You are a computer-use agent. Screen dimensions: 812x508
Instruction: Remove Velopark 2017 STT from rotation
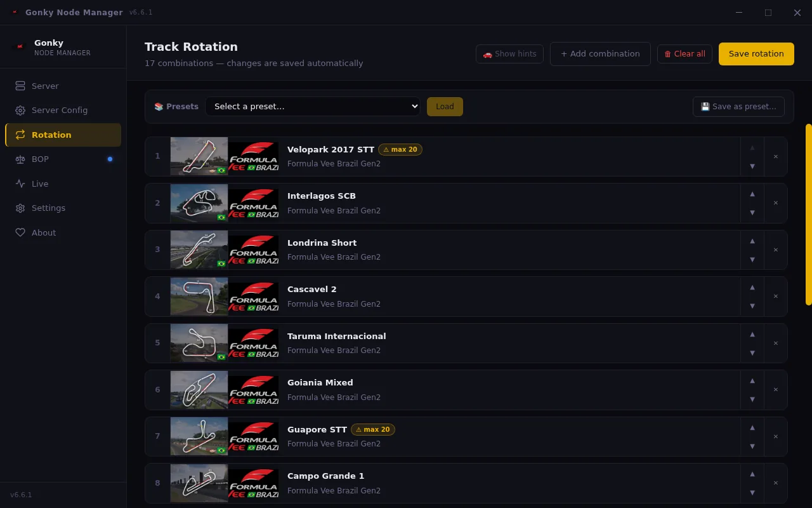coord(775,156)
